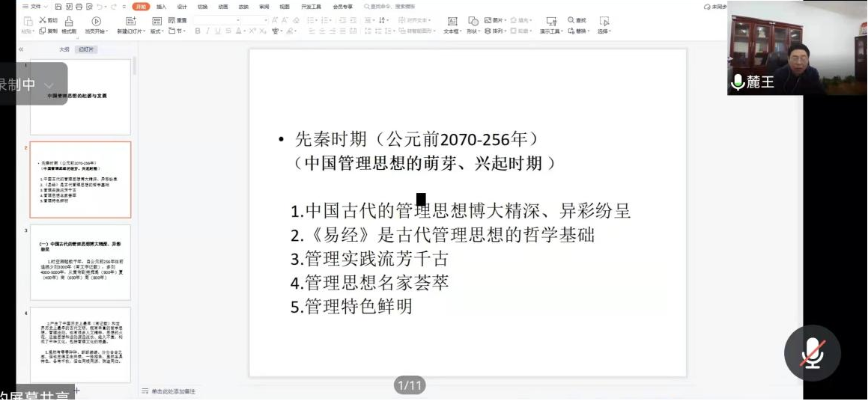Toggle Bold formatting

coord(198,31)
